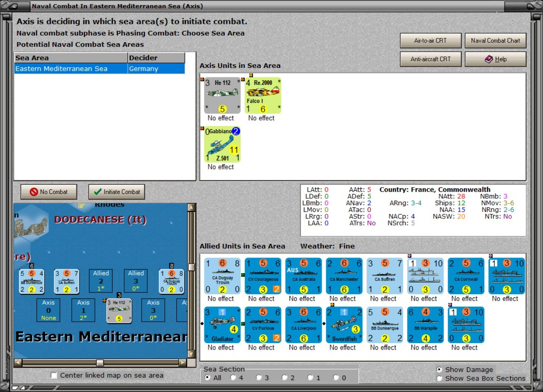Image resolution: width=543 pixels, height=392 pixels.
Task: Click the Sea Area column header
Action: [71, 58]
